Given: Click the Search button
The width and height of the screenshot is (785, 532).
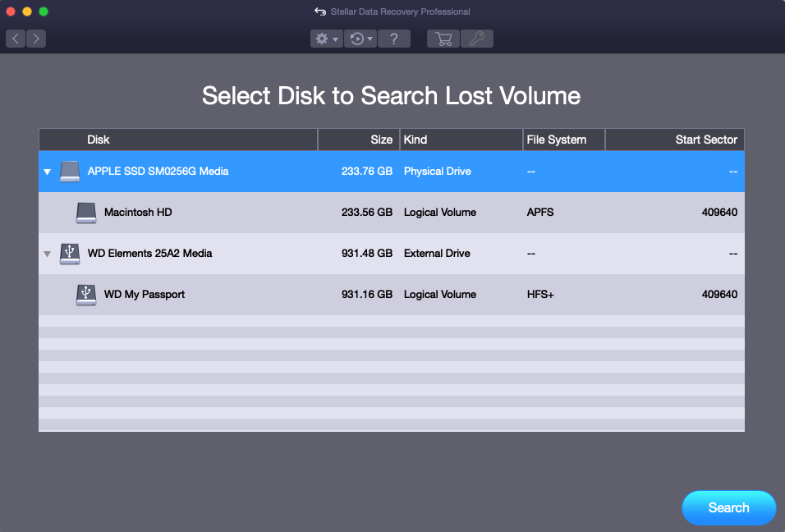Looking at the screenshot, I should (x=729, y=507).
